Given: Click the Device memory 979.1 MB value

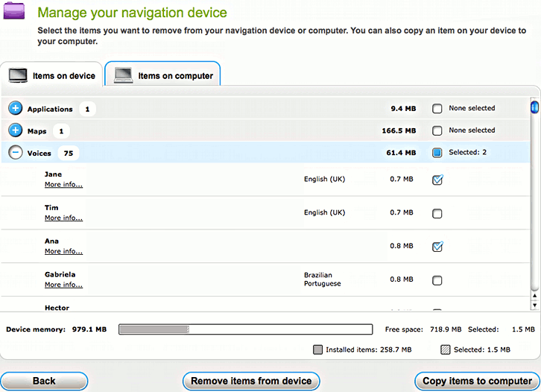Looking at the screenshot, I should point(89,329).
